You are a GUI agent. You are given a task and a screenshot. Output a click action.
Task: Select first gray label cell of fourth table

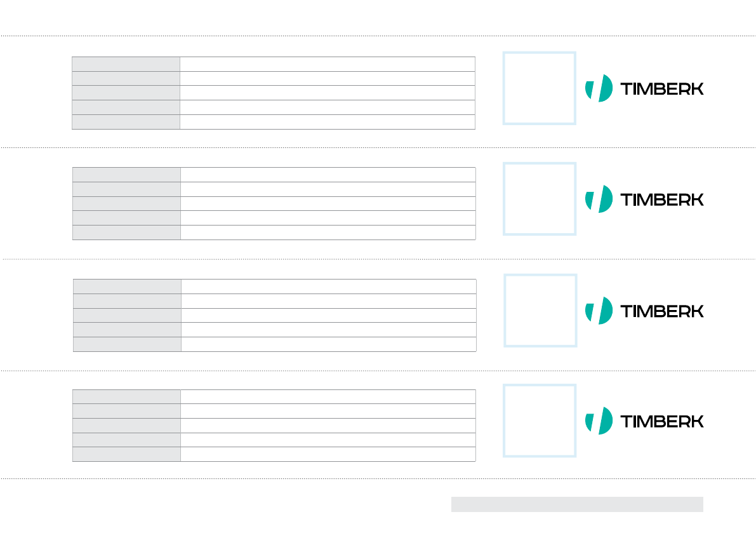(127, 396)
